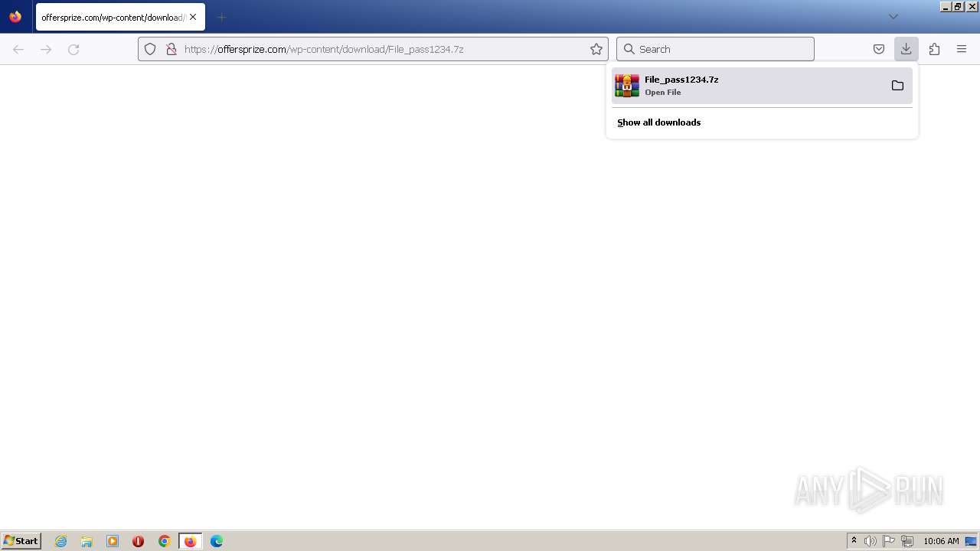Click the File_pass1234.7z file name
This screenshot has width=980, height=551.
pyautogui.click(x=681, y=80)
